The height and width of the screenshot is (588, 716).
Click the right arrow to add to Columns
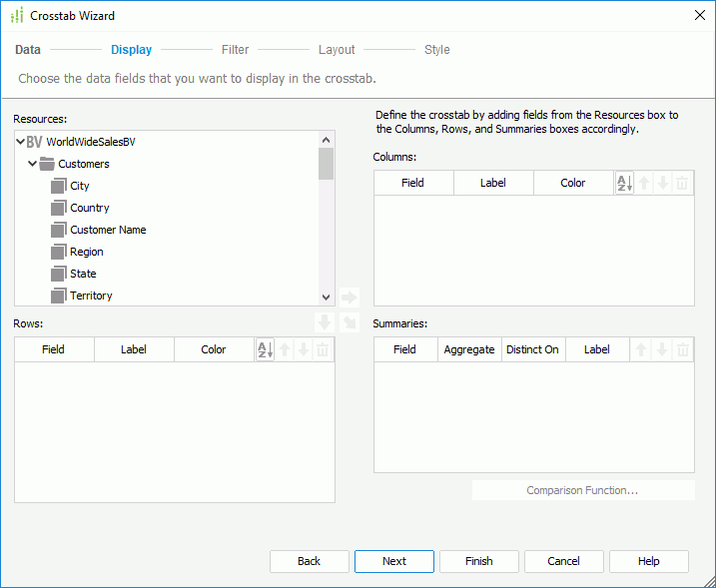[x=350, y=297]
